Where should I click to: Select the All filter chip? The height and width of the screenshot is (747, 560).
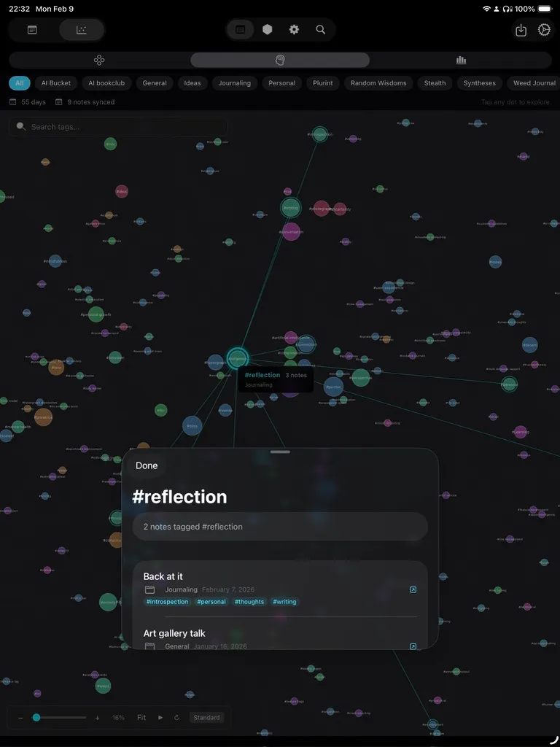pos(20,83)
